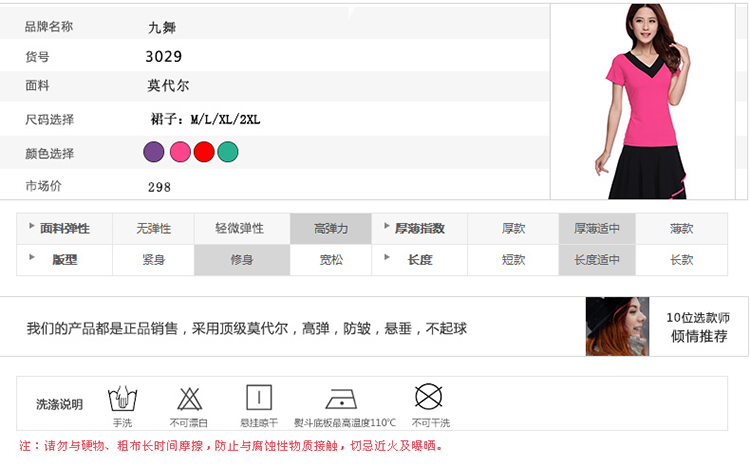Click the brand name value 九舞
750x466 pixels.
(162, 27)
